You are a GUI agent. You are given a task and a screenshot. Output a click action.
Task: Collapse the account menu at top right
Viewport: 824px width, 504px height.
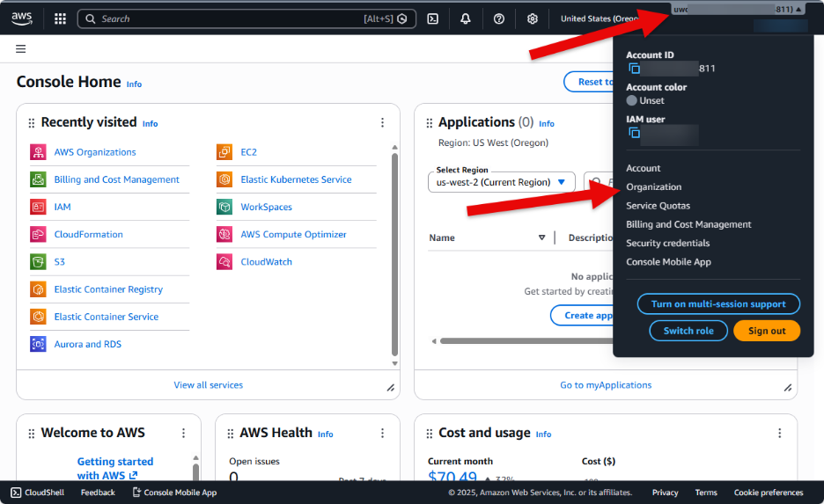[x=738, y=10]
